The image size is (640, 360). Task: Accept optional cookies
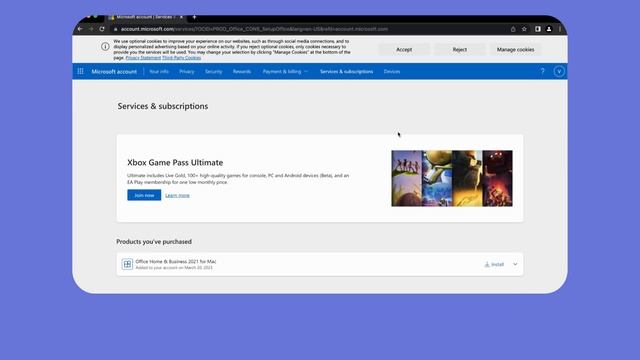404,49
